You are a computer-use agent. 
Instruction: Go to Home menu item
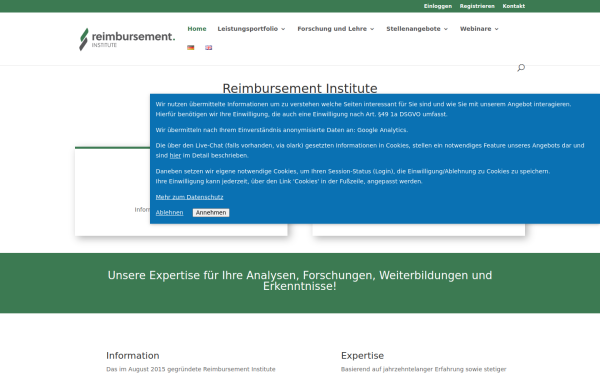point(197,29)
